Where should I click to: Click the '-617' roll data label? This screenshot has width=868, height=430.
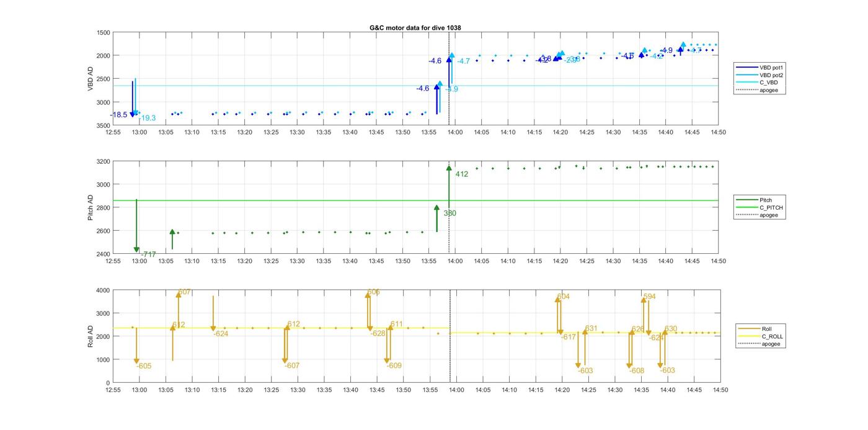[569, 337]
